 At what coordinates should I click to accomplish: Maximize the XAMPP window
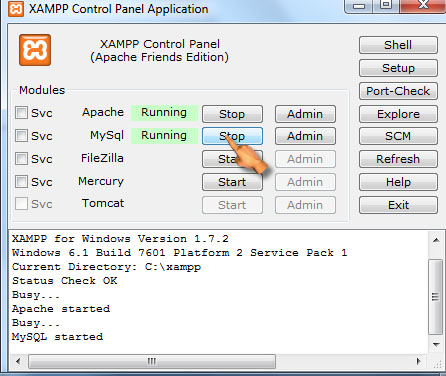[x=387, y=5]
